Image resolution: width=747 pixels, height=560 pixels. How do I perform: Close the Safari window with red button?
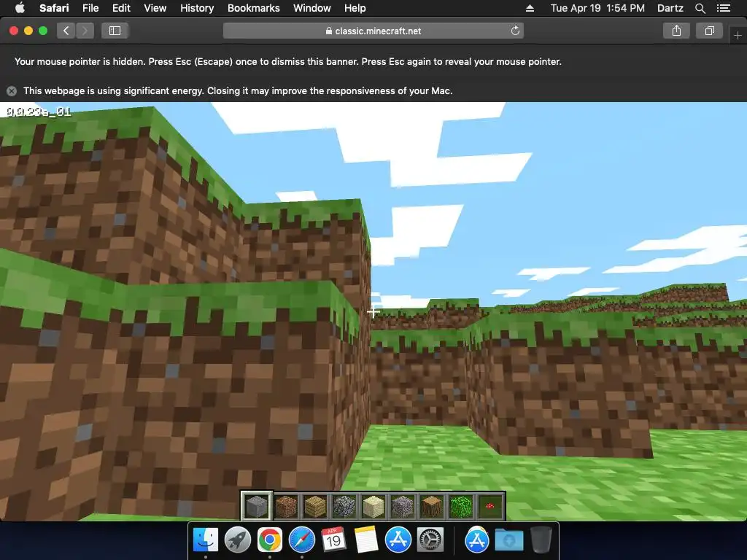pyautogui.click(x=14, y=31)
